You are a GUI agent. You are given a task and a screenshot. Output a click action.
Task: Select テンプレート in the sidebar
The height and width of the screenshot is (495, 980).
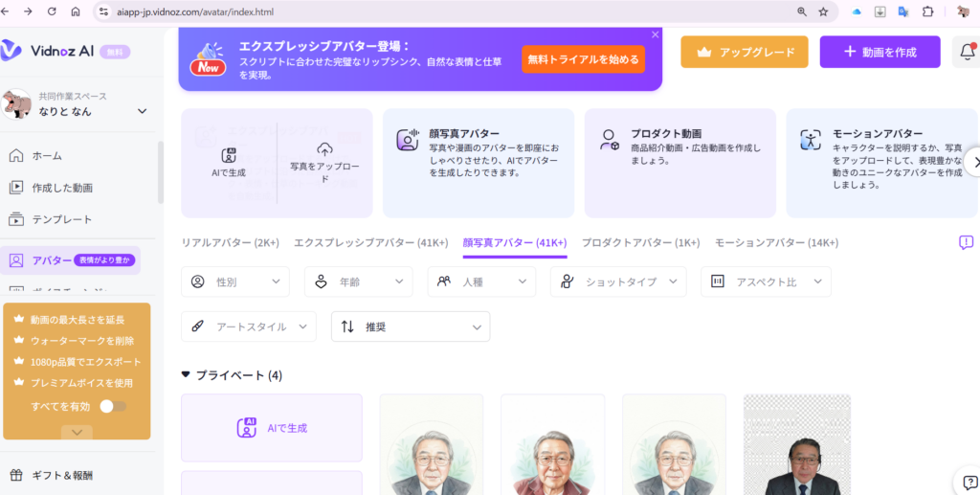coord(62,219)
